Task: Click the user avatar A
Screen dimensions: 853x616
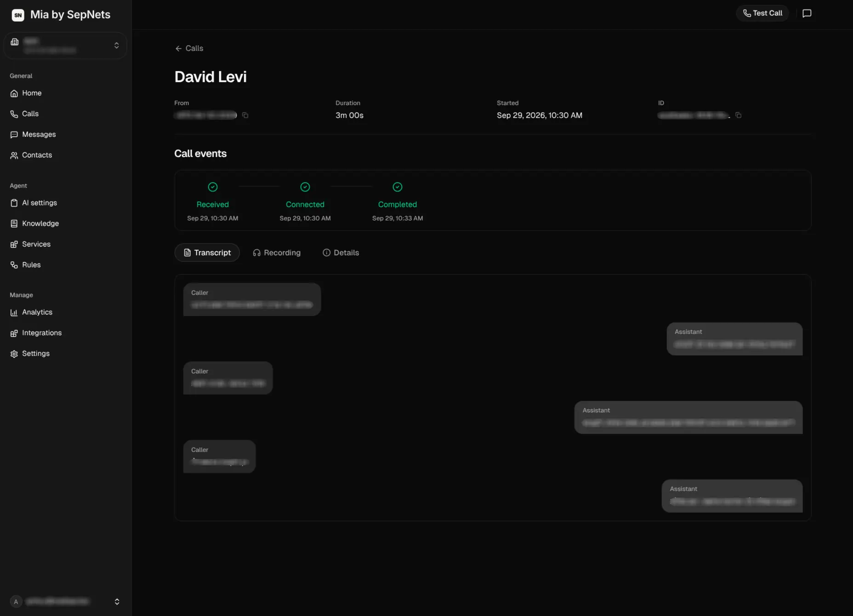Action: [16, 602]
